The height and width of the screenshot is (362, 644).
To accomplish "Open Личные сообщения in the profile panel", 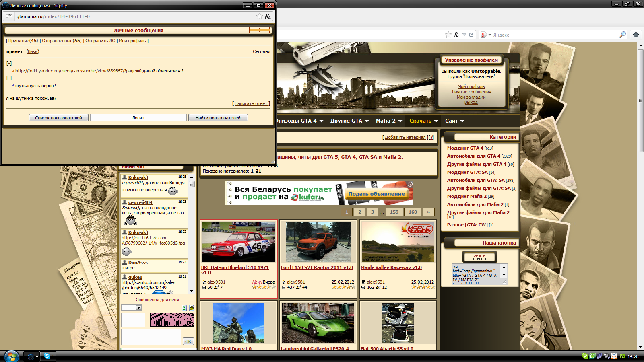I will [x=471, y=92].
